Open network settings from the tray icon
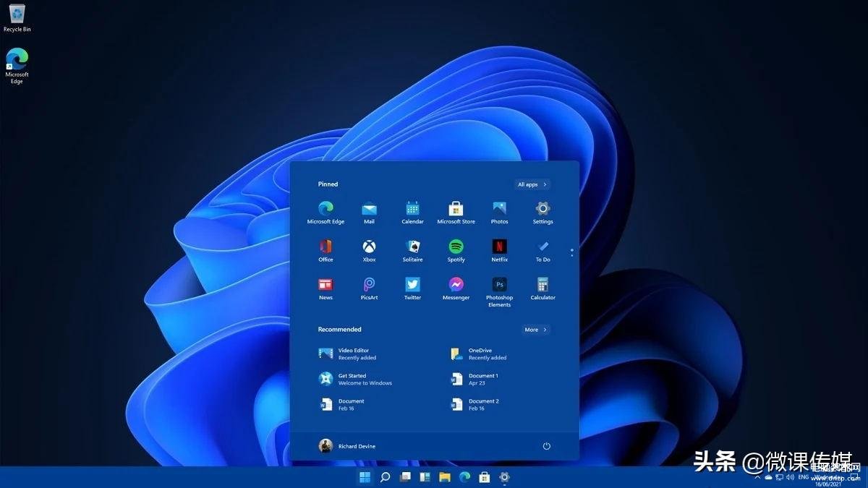 tap(779, 477)
